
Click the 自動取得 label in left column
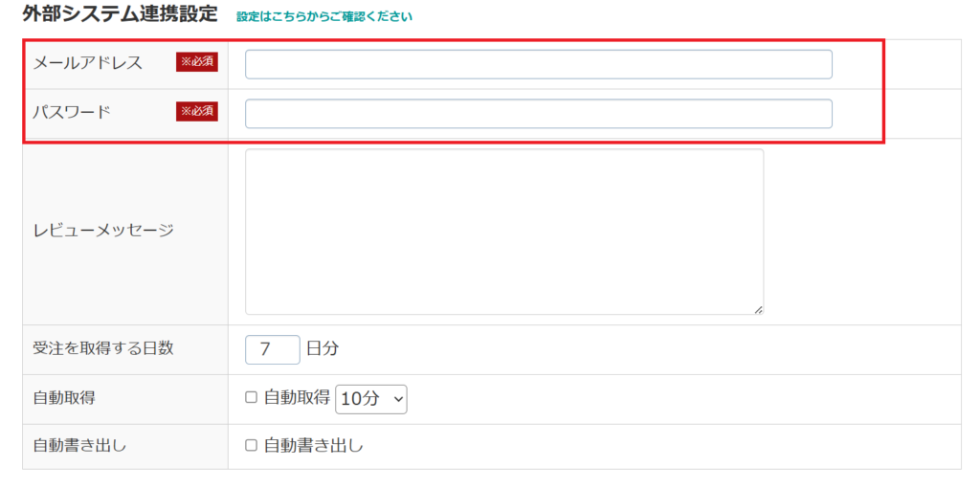63,398
